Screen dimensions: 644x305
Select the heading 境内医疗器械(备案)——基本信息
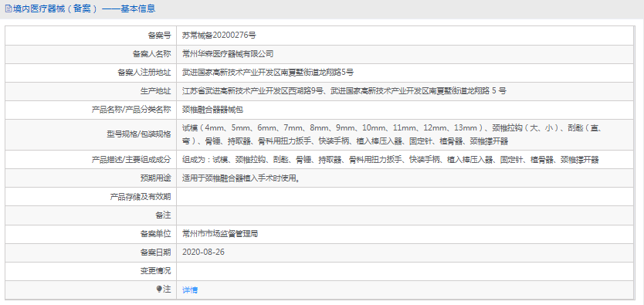point(84,8)
